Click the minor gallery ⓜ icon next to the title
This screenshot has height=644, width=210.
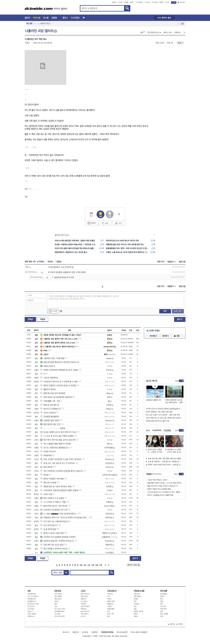[x=55, y=31]
